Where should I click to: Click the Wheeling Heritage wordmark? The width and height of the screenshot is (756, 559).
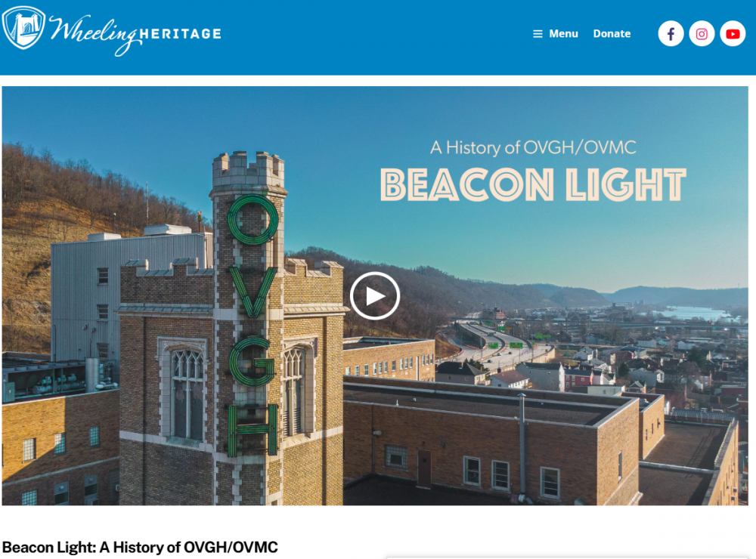pyautogui.click(x=135, y=35)
